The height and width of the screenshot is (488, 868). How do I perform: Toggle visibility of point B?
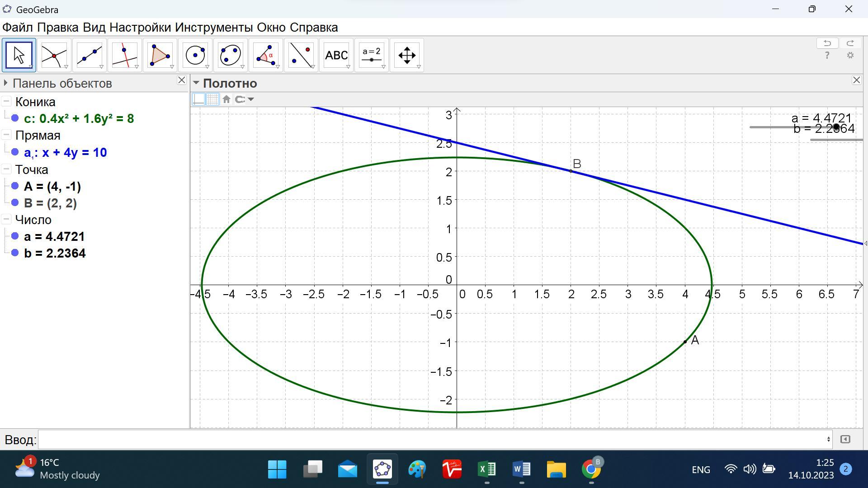(x=15, y=202)
